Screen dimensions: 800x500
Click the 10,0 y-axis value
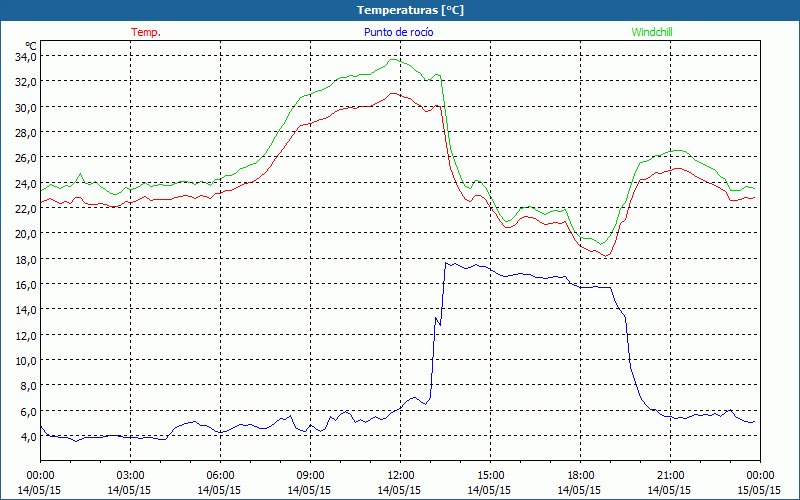(x=26, y=360)
